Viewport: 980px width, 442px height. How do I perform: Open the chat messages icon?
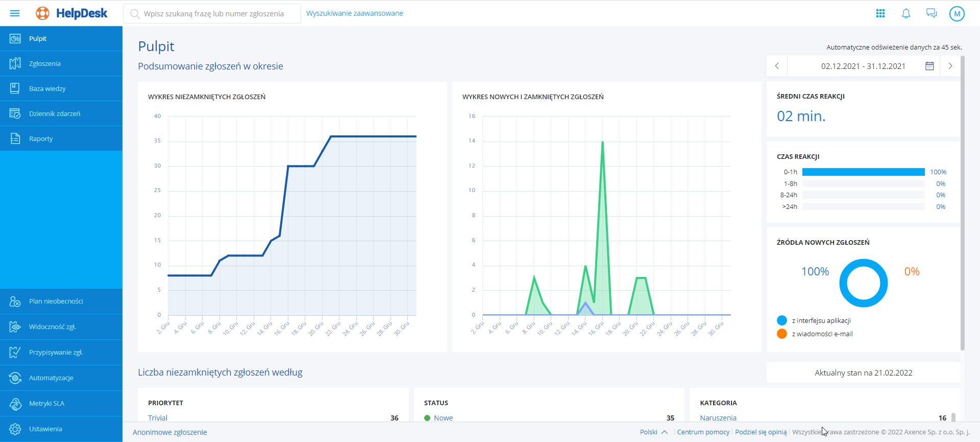[x=932, y=13]
